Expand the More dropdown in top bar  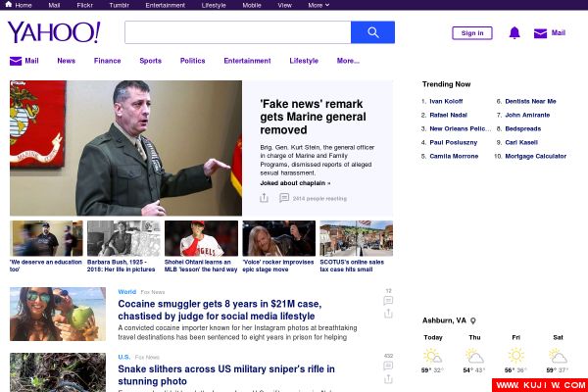[317, 5]
